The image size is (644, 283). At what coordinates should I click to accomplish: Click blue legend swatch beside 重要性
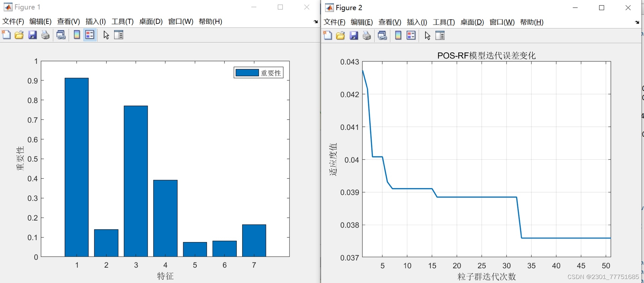click(247, 73)
